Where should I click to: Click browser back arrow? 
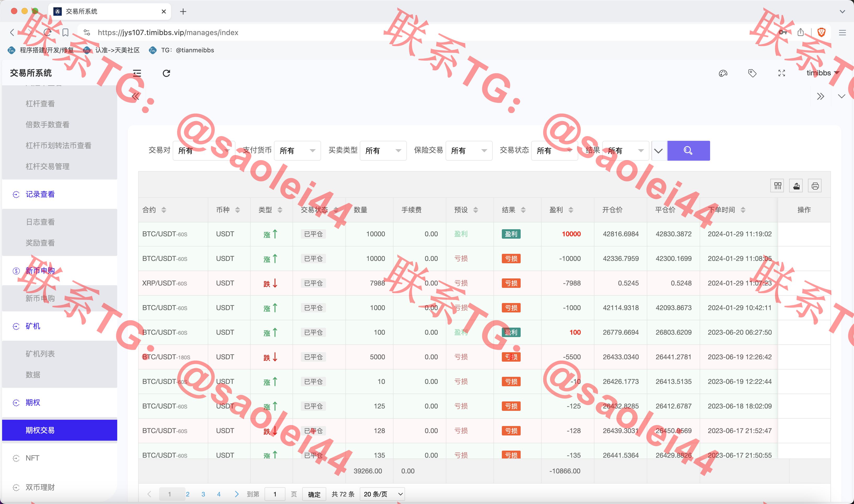coord(12,33)
